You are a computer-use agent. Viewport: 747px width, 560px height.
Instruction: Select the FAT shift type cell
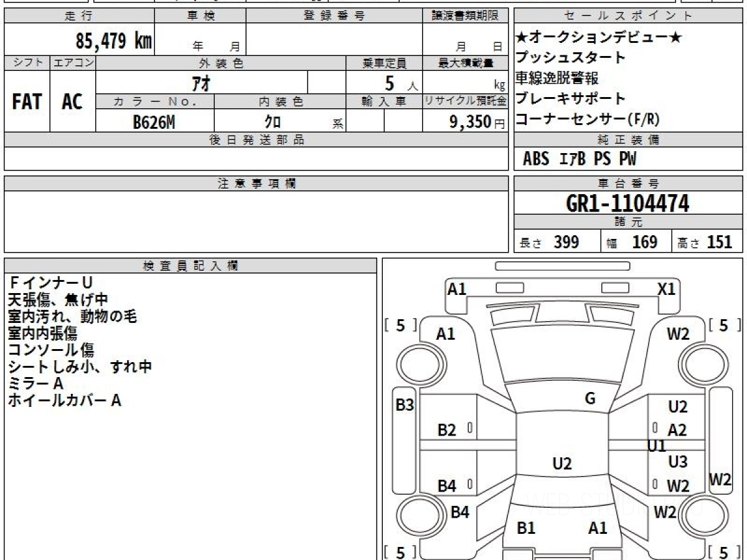27,102
